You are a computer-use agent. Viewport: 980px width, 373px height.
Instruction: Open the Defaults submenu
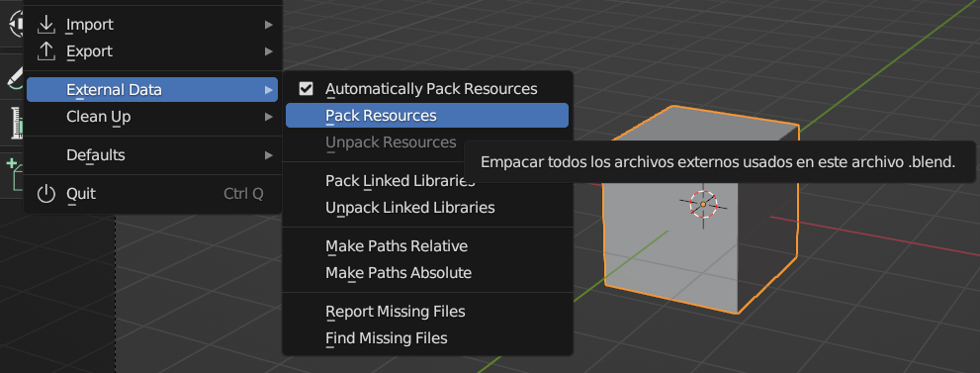pos(152,155)
